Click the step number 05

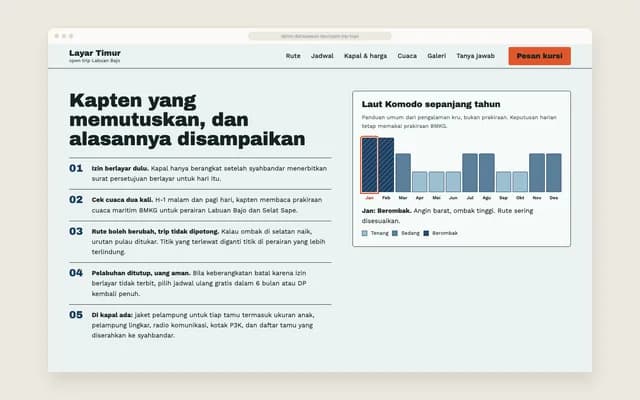click(76, 315)
